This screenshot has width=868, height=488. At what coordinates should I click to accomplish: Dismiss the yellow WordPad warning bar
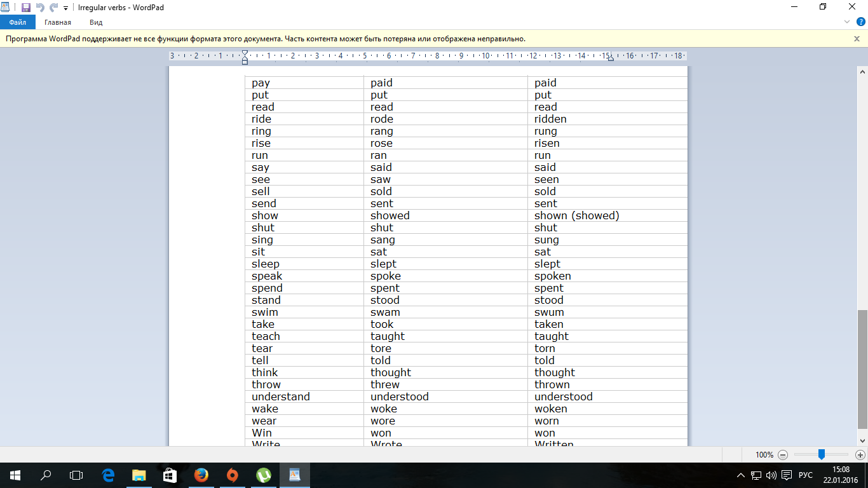pos(857,39)
